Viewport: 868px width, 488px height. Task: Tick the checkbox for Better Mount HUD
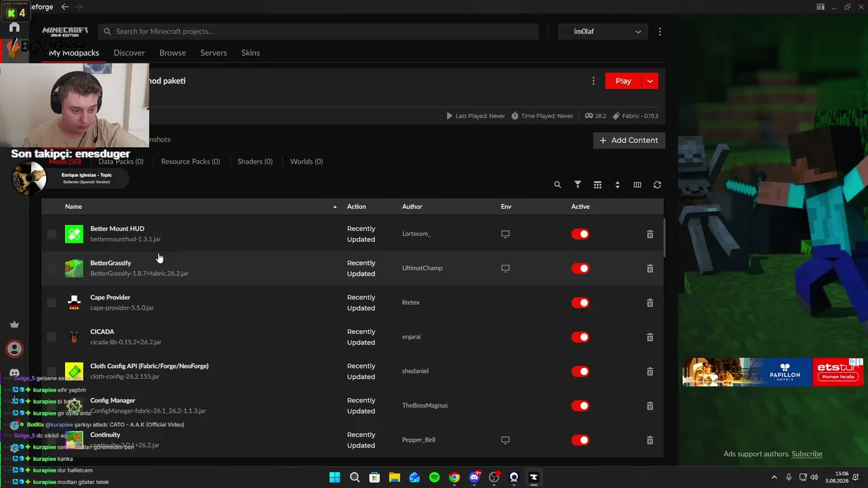click(x=52, y=234)
